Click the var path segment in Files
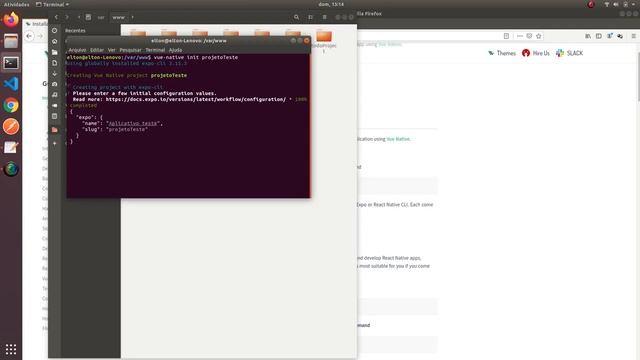 pos(101,17)
